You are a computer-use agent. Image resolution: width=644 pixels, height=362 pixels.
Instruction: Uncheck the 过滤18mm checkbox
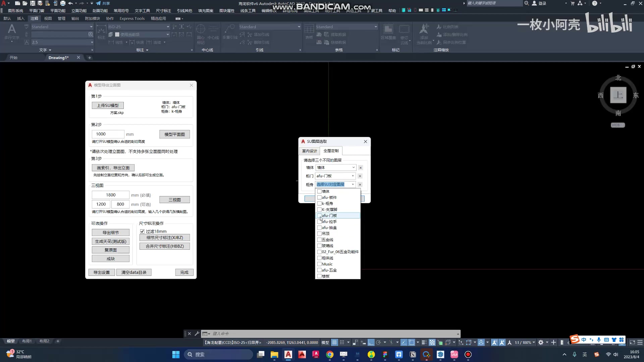point(142,231)
